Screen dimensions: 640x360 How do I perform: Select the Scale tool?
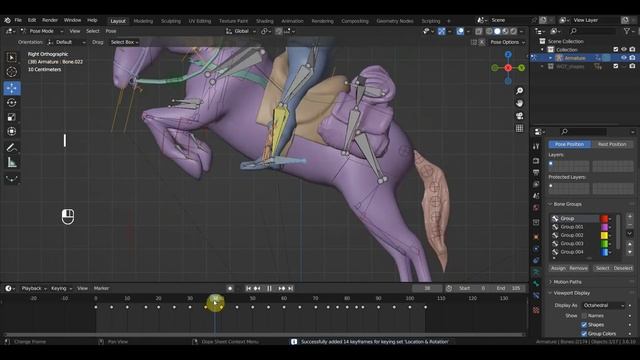click(11, 117)
